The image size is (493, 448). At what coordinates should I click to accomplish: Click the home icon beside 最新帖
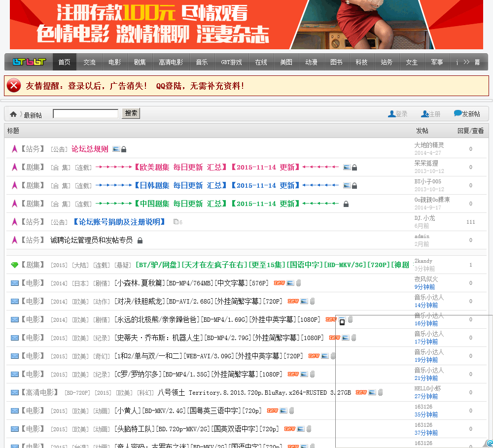(x=13, y=114)
